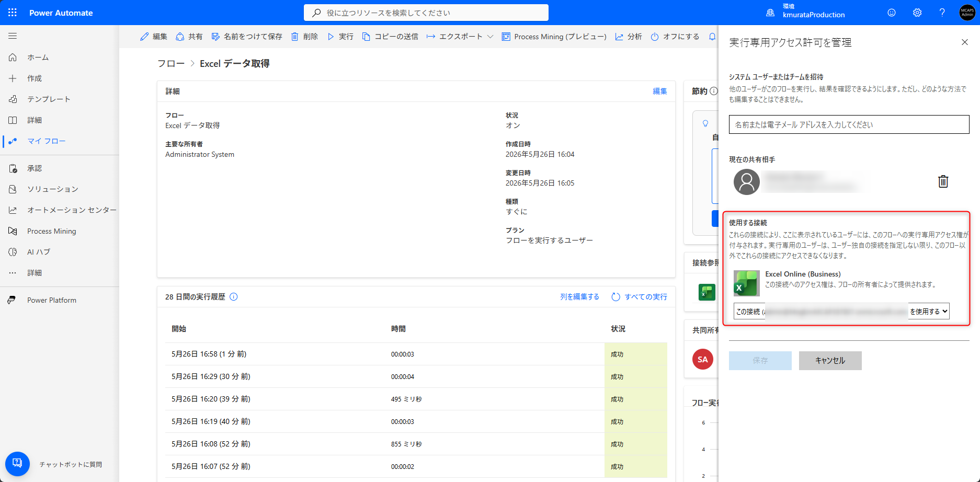The width and height of the screenshot is (980, 482).
Task: Open the MCAPS Admin account avatar
Action: click(967, 13)
